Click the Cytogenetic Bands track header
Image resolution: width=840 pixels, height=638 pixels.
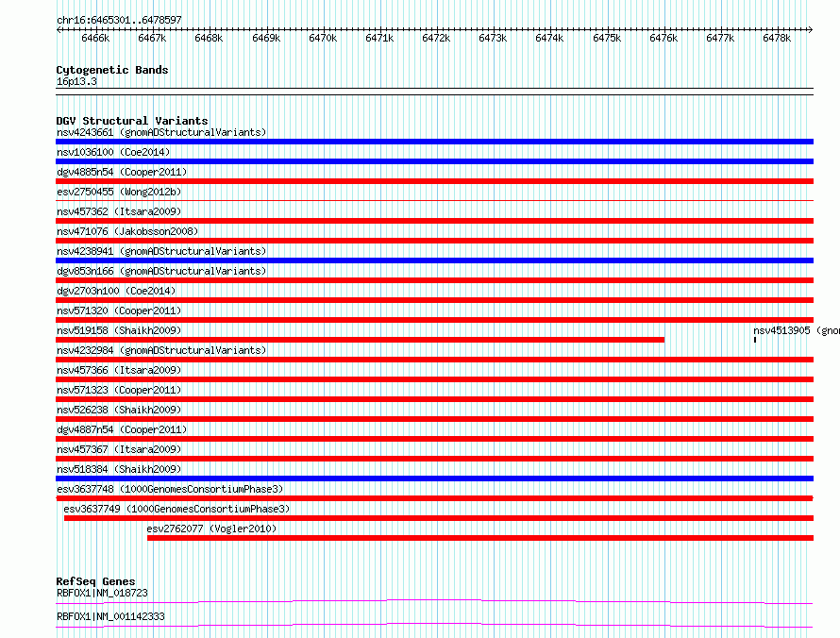click(x=112, y=70)
